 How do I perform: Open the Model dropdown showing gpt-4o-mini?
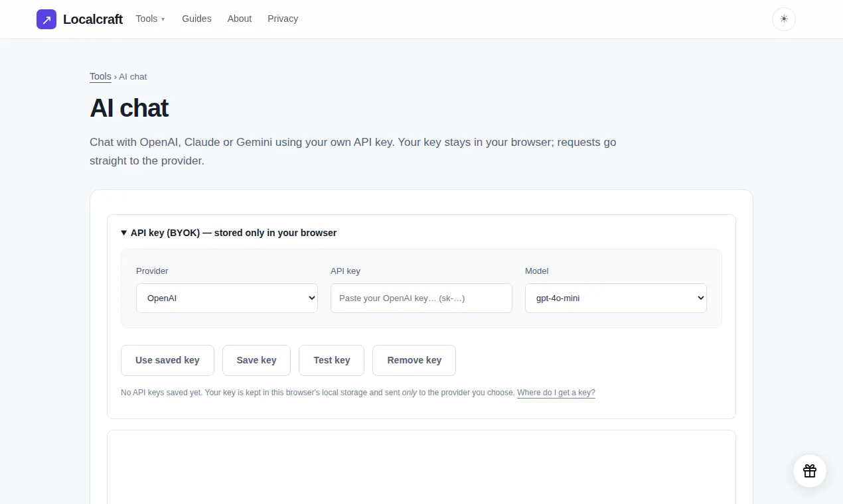616,298
